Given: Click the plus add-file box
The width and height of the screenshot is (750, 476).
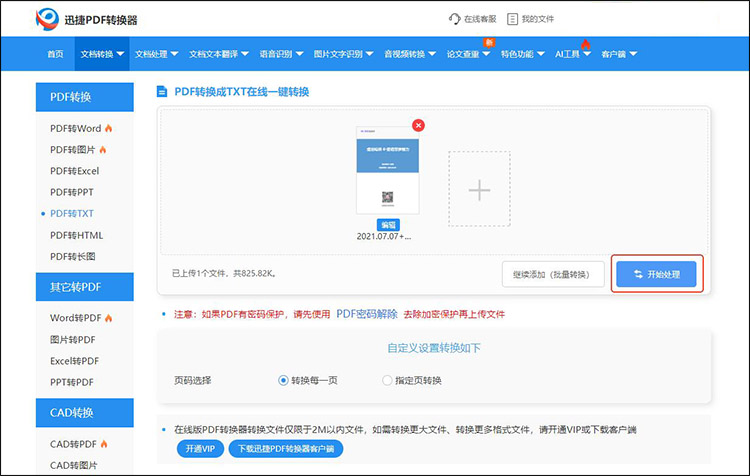Looking at the screenshot, I should point(479,189).
